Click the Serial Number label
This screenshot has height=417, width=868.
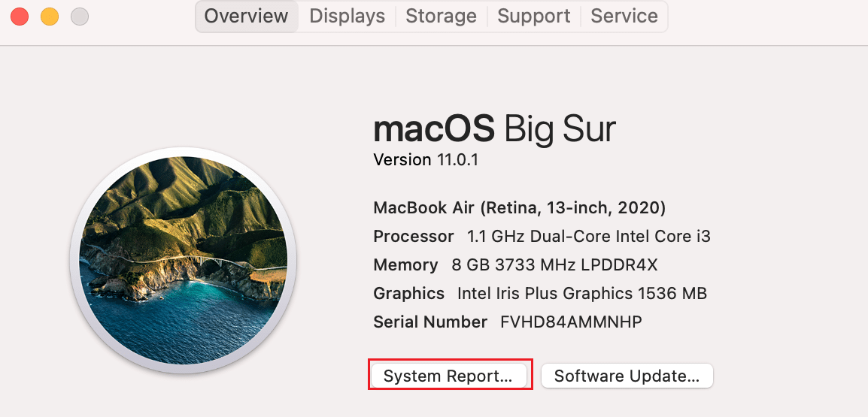[430, 322]
